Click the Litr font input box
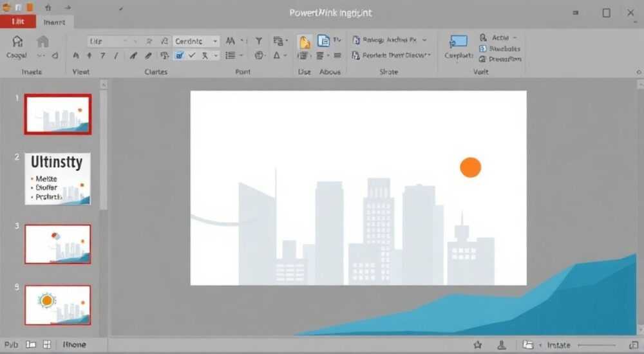 (108, 41)
